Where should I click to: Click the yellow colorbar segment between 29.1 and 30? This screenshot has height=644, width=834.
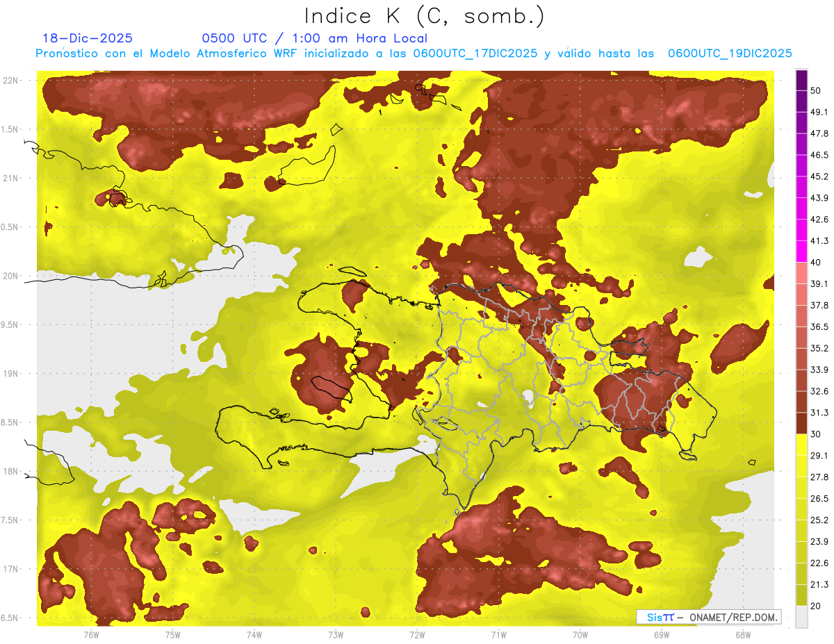pos(802,445)
